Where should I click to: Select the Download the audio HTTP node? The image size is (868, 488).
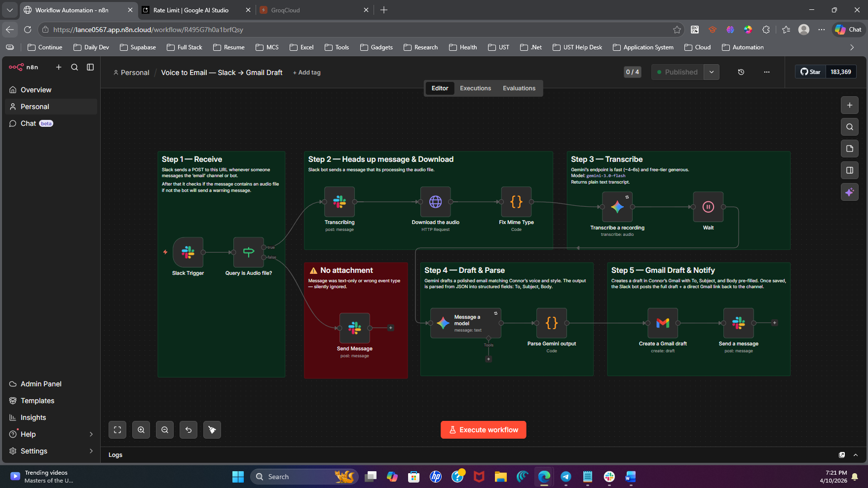(435, 202)
